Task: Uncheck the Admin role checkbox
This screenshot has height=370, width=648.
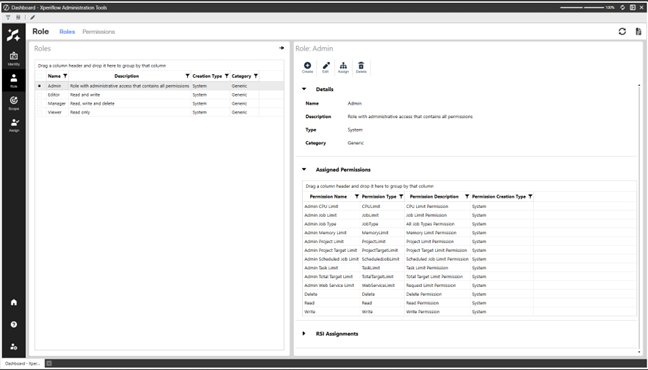Action: pos(40,86)
